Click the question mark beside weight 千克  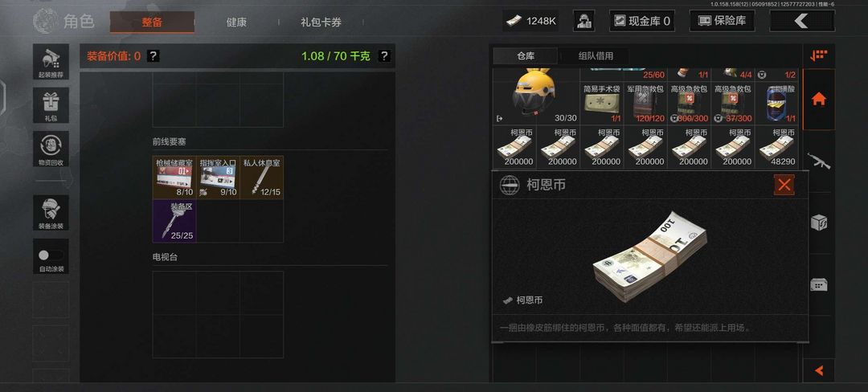[x=384, y=56]
